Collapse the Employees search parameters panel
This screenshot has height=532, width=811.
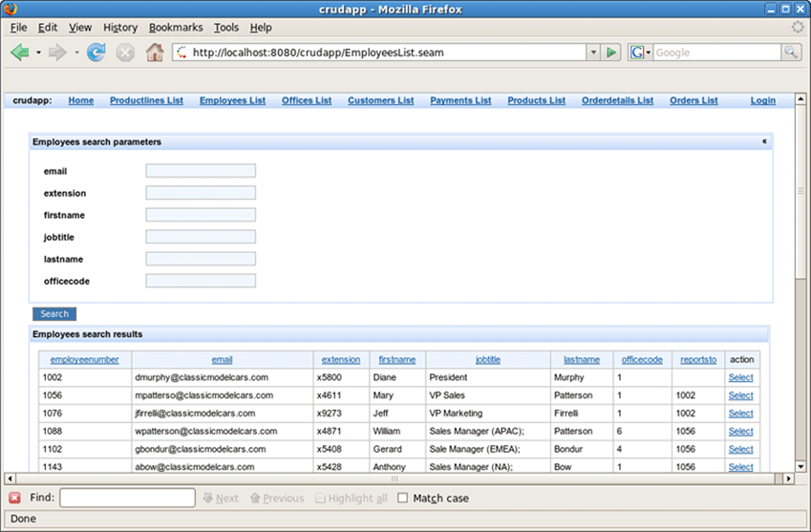(763, 141)
